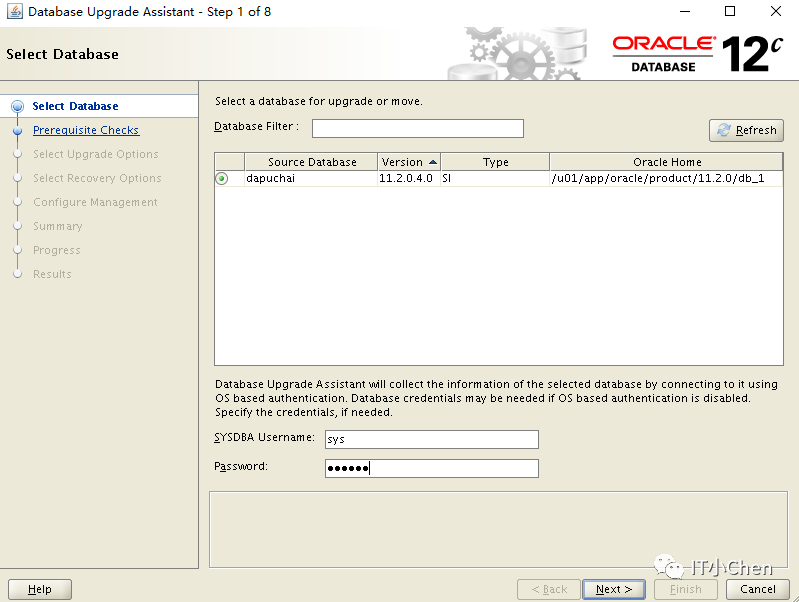
Task: Click the ascending sort arrow on Version
Action: click(x=433, y=162)
